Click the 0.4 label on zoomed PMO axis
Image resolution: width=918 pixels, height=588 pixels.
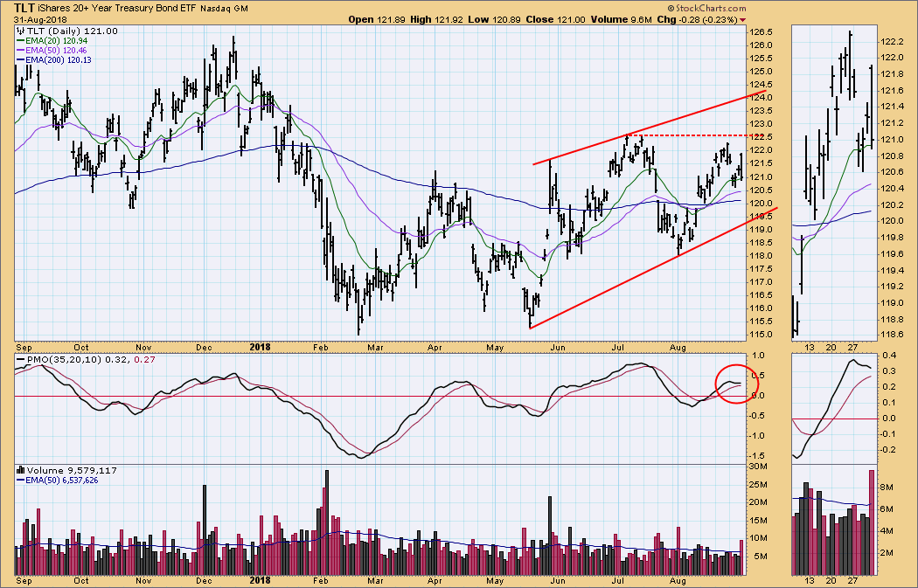click(x=889, y=355)
